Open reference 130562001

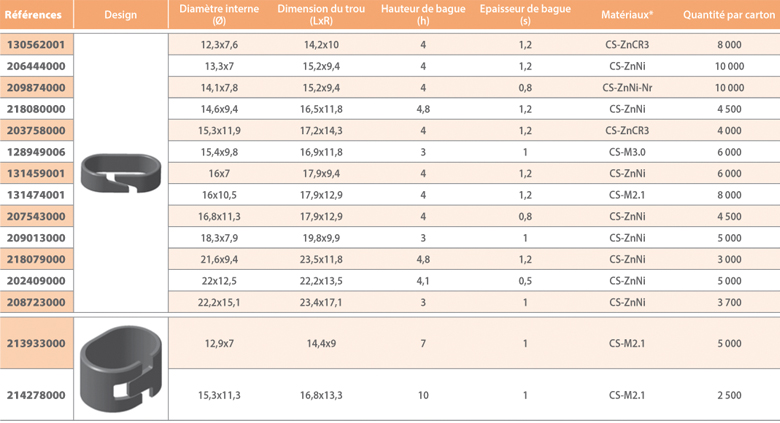point(36,44)
